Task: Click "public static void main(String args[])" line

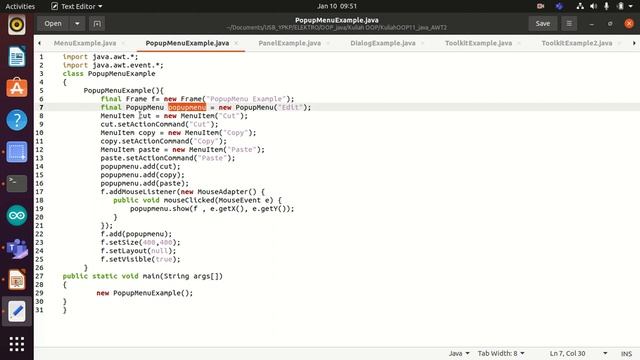Action: [143, 276]
